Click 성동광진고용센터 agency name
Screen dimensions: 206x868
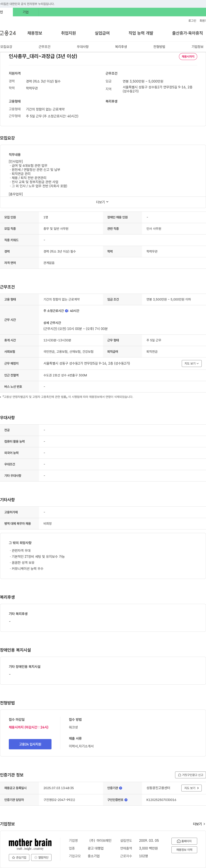pyautogui.click(x=158, y=788)
